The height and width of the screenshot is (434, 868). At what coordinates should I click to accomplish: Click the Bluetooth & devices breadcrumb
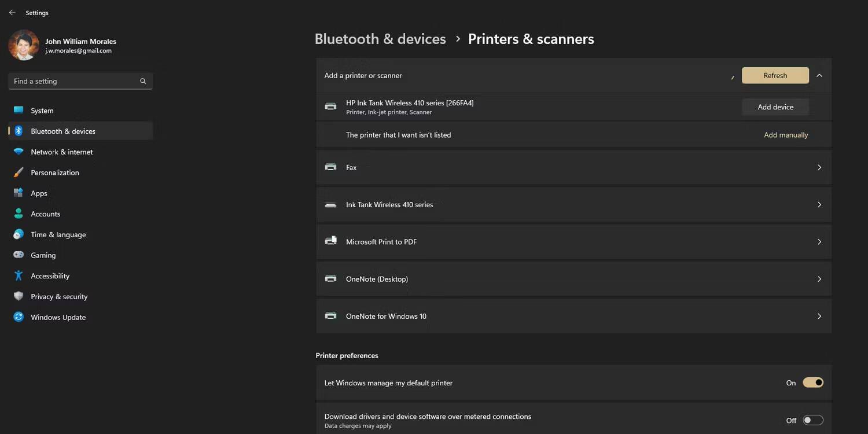(x=380, y=39)
